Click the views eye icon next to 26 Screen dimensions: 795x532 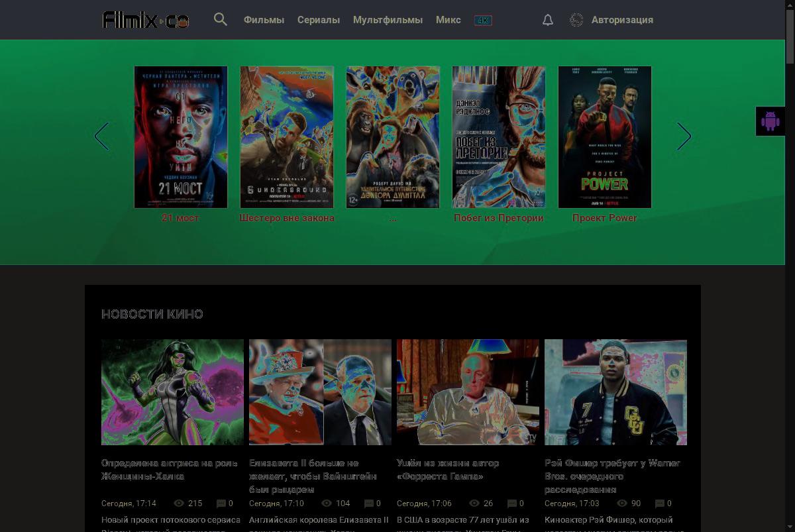pyautogui.click(x=474, y=504)
